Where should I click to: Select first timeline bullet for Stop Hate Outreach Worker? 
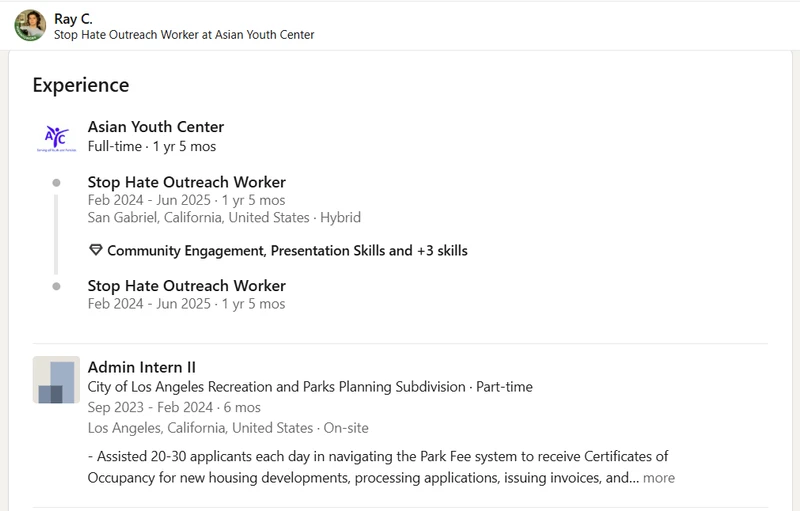click(x=57, y=183)
